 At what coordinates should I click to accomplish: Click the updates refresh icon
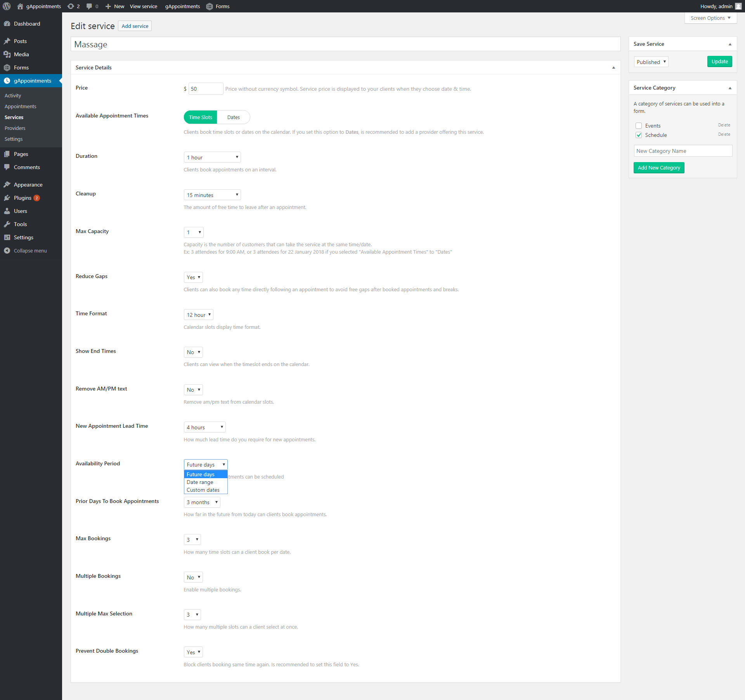[71, 6]
